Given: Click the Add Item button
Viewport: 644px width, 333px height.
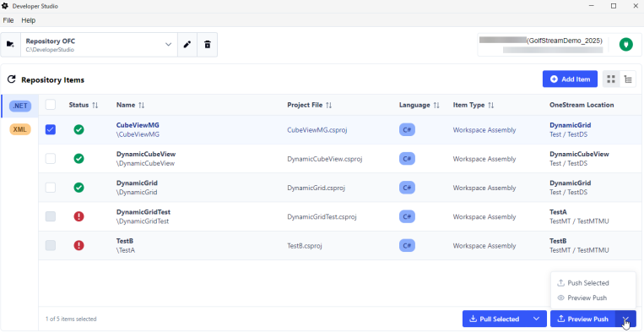Looking at the screenshot, I should (x=570, y=79).
